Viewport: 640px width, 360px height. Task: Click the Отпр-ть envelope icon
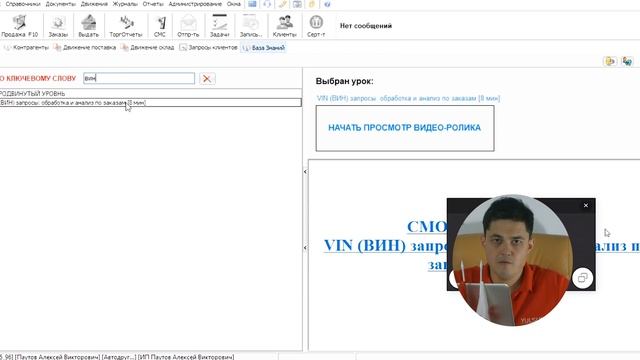(x=188, y=26)
